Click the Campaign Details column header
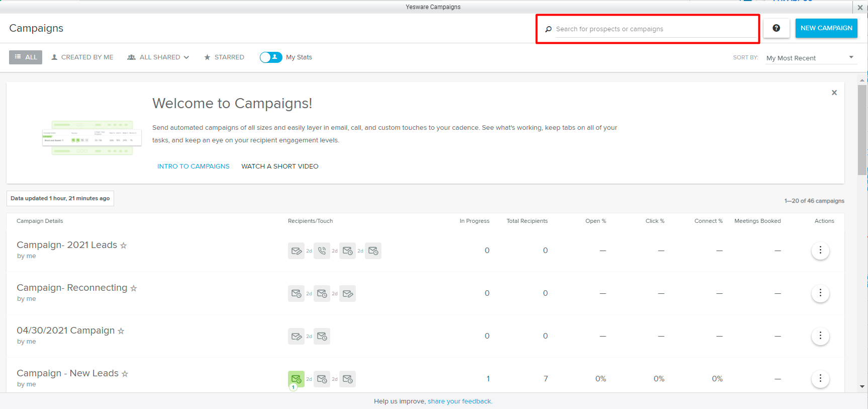 [40, 221]
